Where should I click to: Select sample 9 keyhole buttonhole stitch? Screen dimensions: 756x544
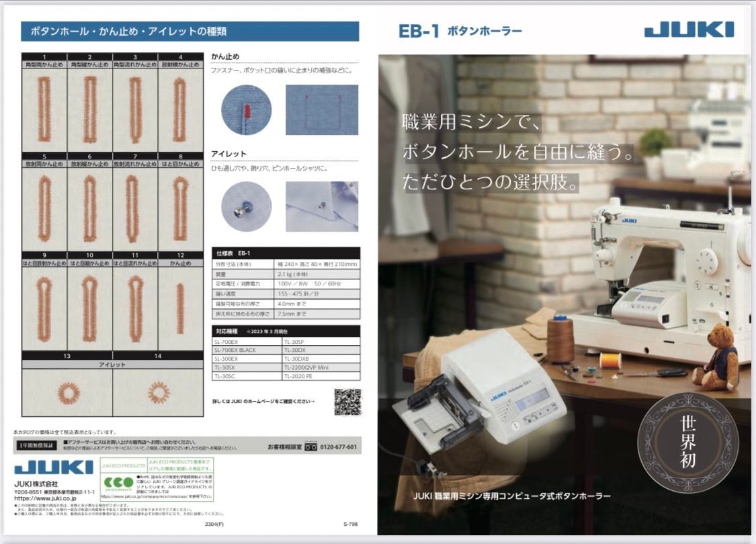click(x=44, y=308)
